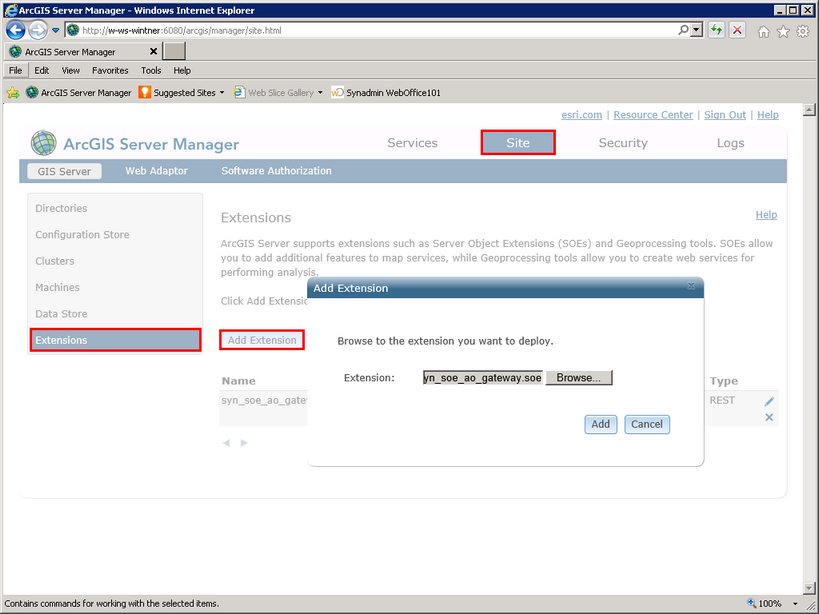Click the Add button in the dialog
The image size is (819, 614).
[x=599, y=424]
